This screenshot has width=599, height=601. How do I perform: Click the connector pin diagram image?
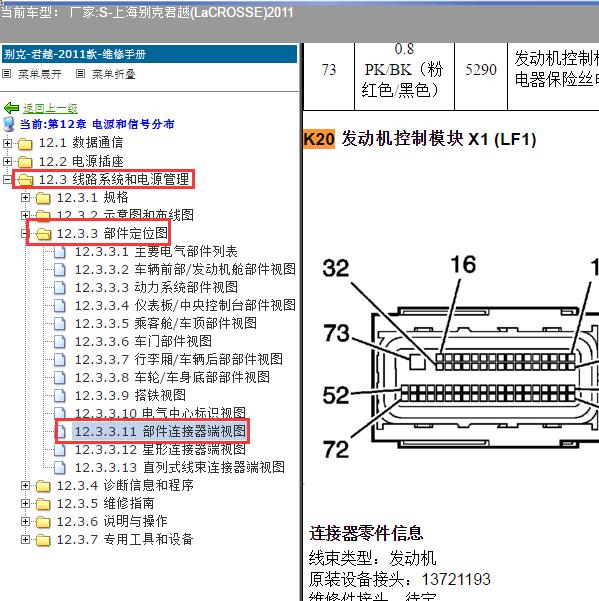[x=460, y=356]
